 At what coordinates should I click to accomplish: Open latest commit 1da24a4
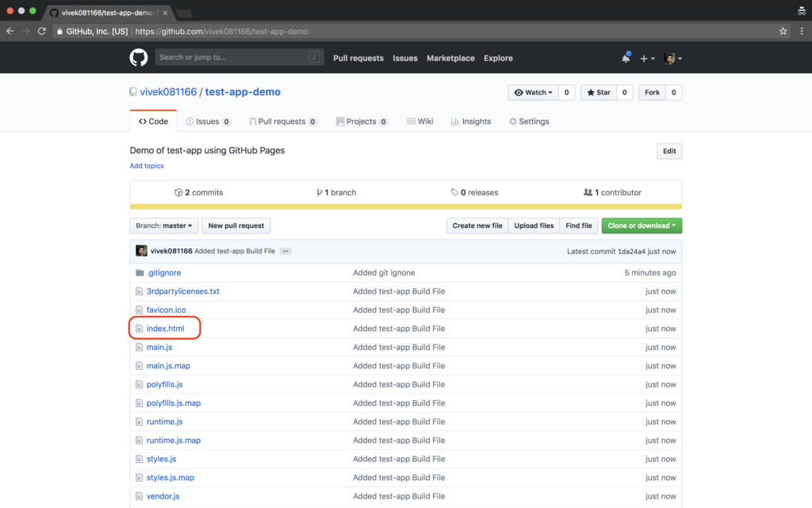tap(631, 252)
